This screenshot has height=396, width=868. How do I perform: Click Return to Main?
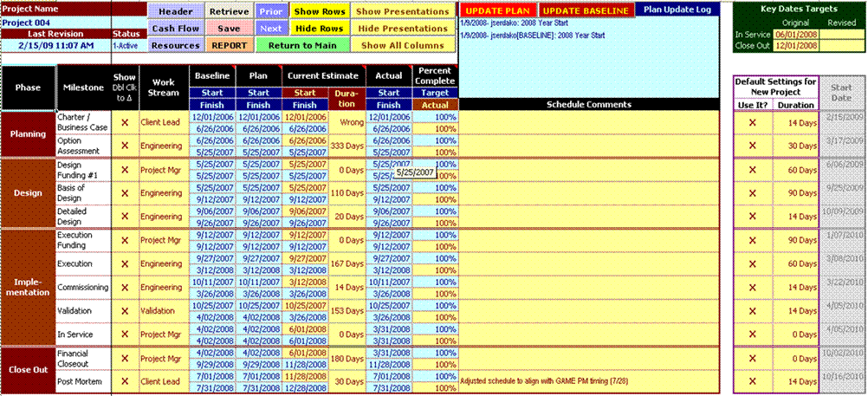point(303,45)
